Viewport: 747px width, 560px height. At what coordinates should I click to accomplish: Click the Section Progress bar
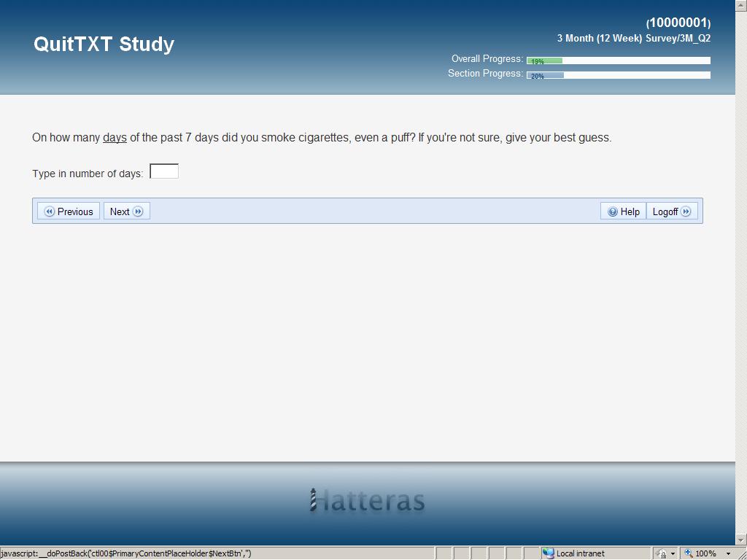tap(618, 75)
